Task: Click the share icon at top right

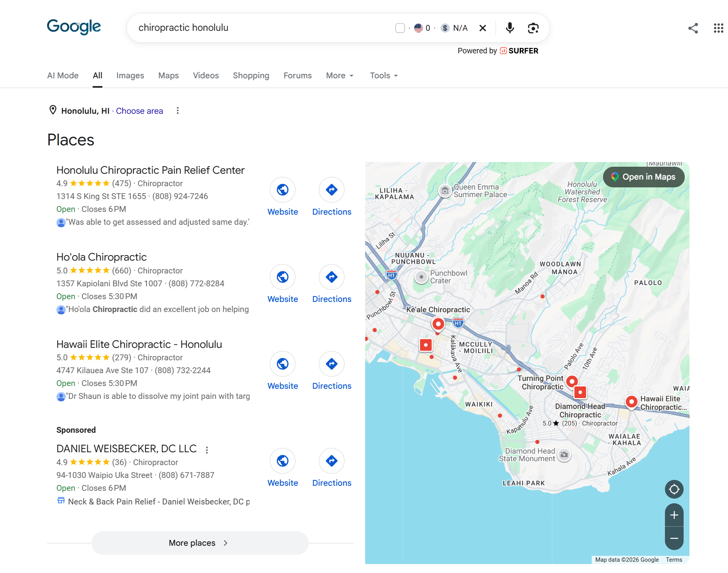Action: (693, 28)
